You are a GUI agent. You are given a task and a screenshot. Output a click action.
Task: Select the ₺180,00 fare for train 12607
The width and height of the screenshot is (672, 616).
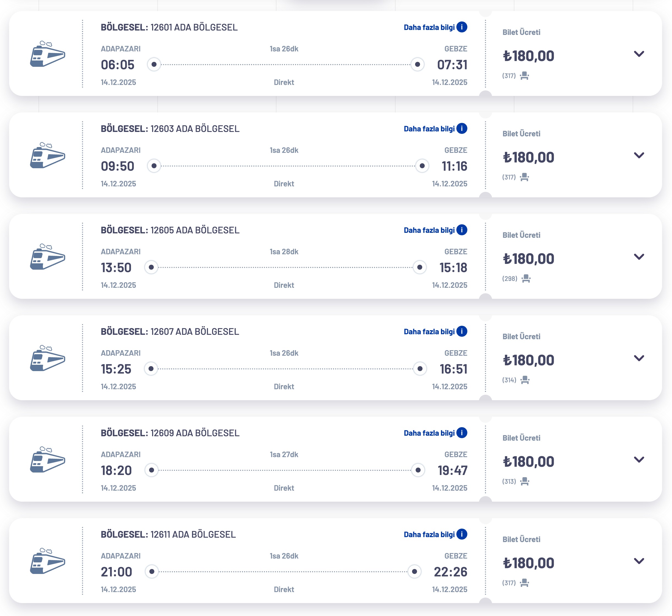(528, 360)
